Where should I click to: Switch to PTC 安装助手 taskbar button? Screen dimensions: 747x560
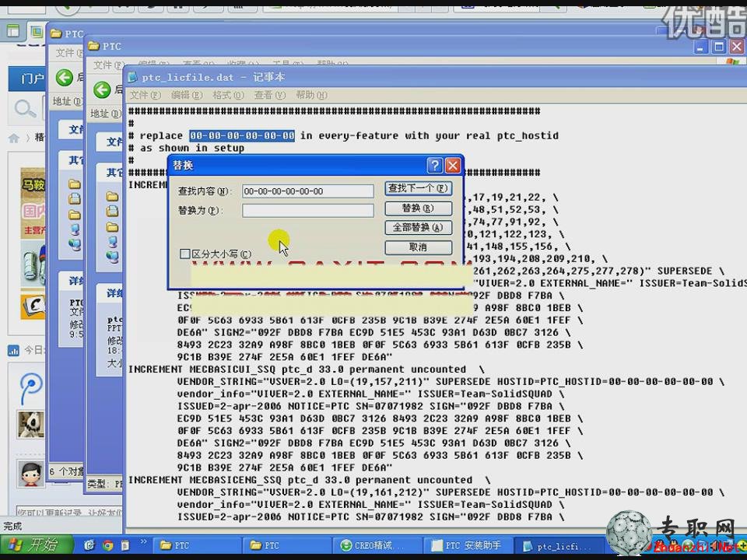point(468,546)
